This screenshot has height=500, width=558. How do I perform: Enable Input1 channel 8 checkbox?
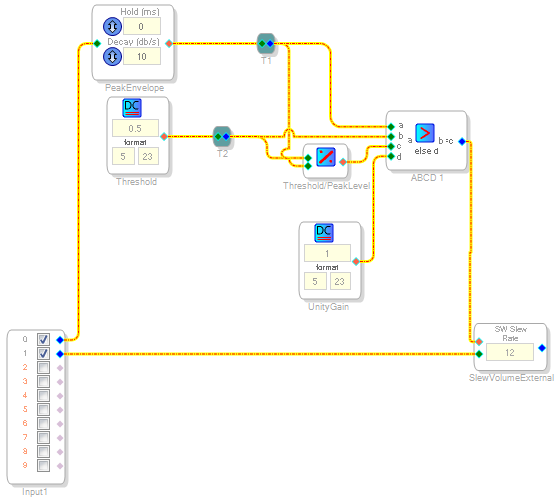click(x=43, y=452)
